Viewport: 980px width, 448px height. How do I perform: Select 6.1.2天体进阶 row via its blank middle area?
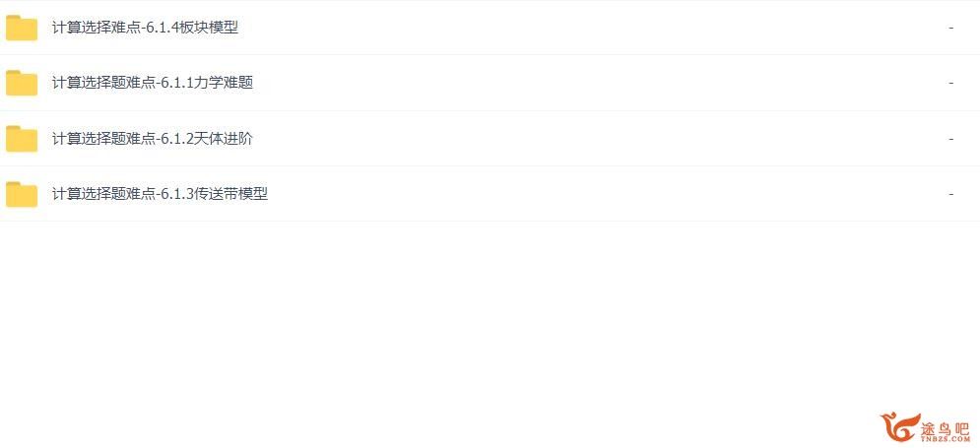[562, 138]
